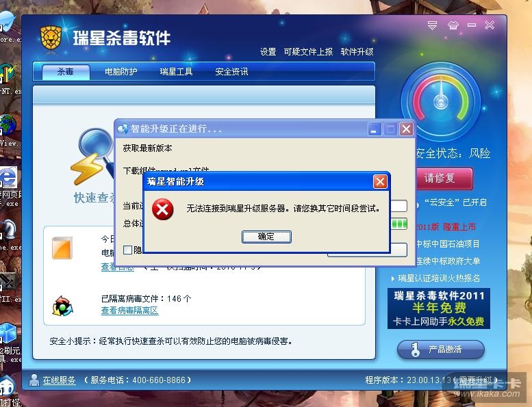Click the green overall progress bar
Image resolution: width=532 pixels, height=407 pixels.
[x=399, y=224]
